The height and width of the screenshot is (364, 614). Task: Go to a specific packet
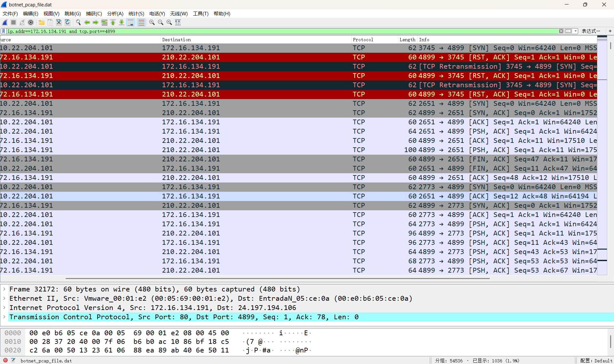104,22
